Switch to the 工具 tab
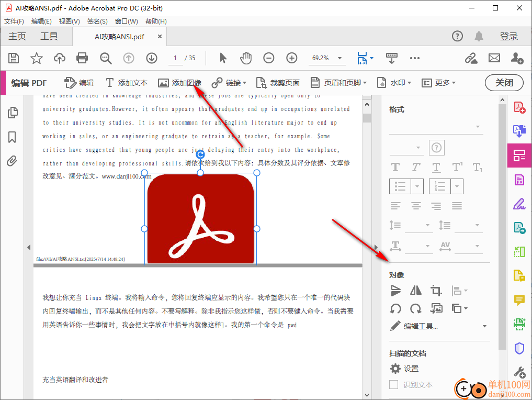The width and height of the screenshot is (532, 400). click(x=49, y=36)
